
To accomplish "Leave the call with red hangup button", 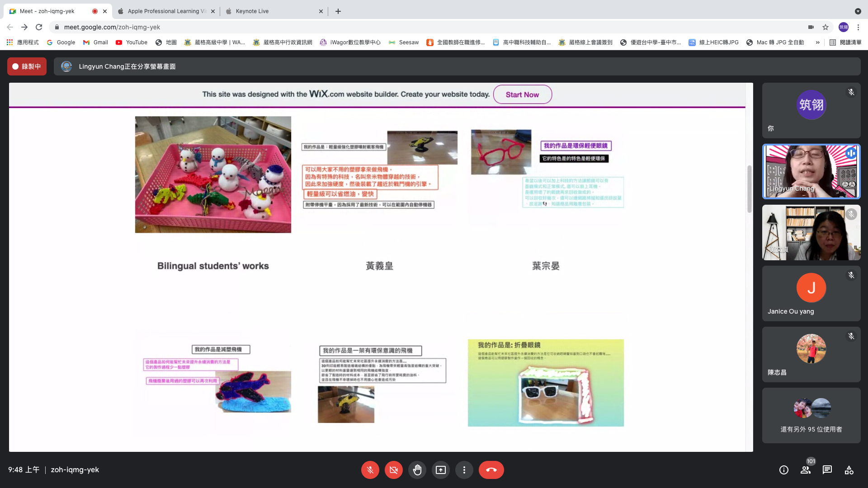I will 491,470.
